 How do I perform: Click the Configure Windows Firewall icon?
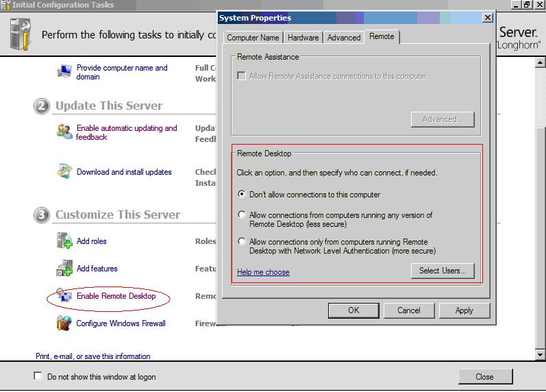click(x=64, y=323)
